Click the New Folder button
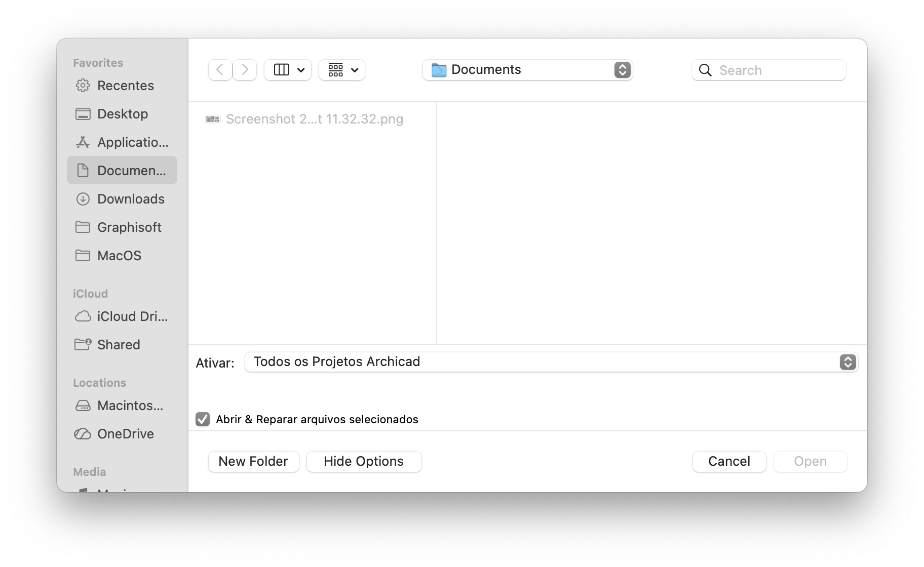This screenshot has width=924, height=567. point(254,462)
